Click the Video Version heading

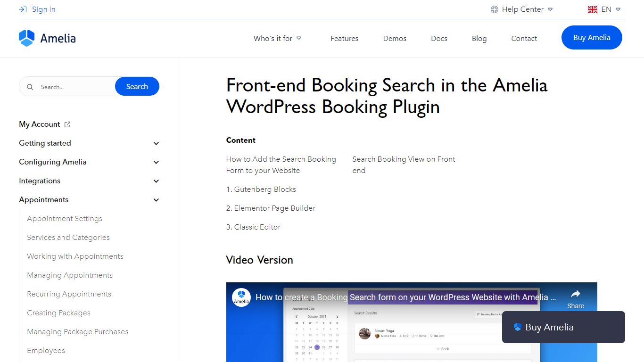pos(259,260)
